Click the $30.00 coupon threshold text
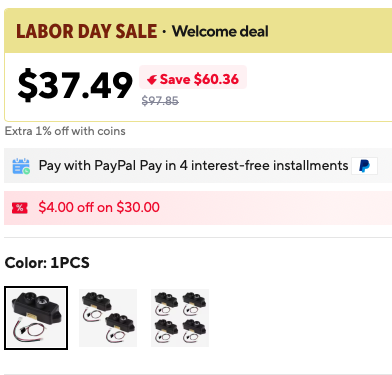392x375 pixels. pos(138,207)
